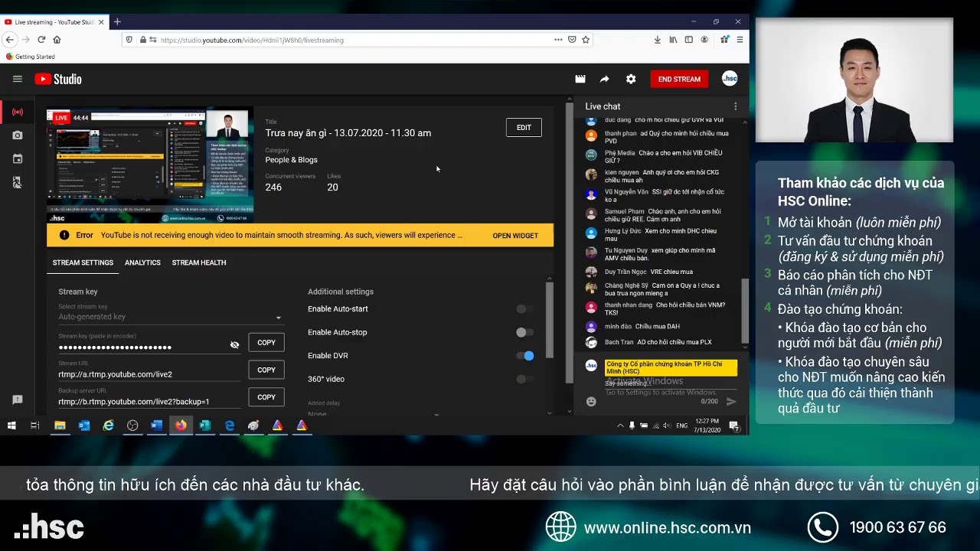Click the Firefox home icon
This screenshot has height=551, width=980.
(57, 40)
